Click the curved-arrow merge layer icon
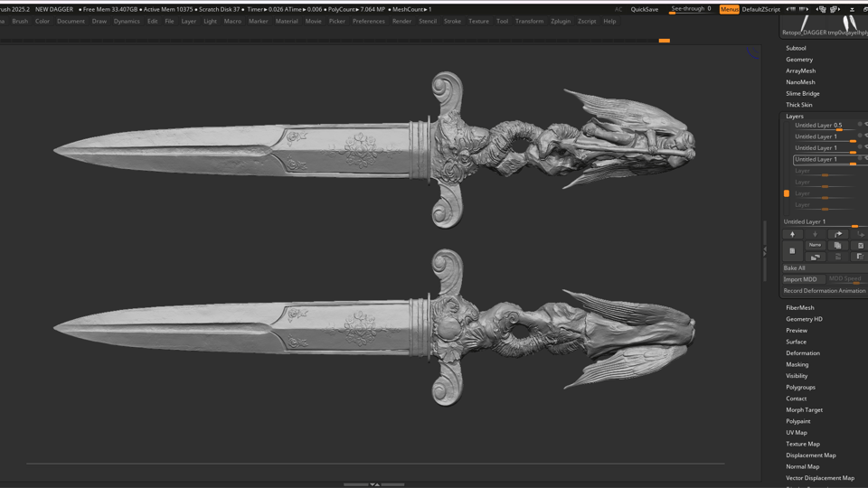The image size is (868, 488). coord(838,234)
